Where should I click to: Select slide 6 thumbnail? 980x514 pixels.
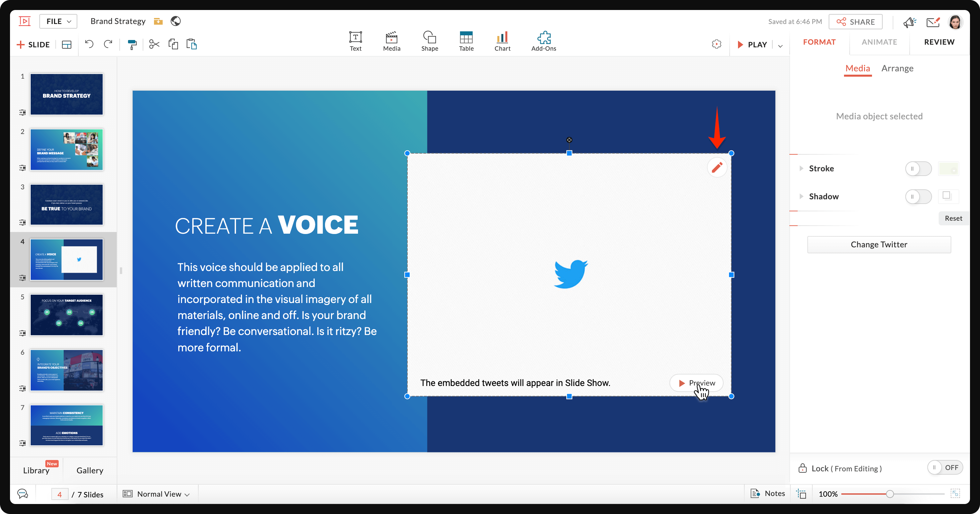pyautogui.click(x=67, y=370)
